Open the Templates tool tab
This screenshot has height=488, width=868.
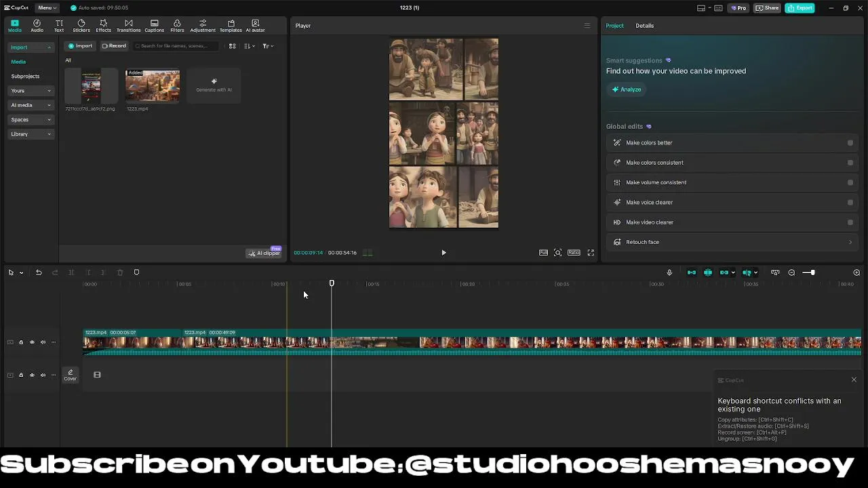231,26
